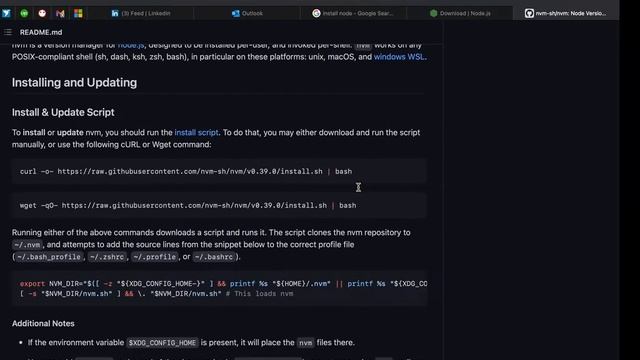Open the pinned Twitter tab
Viewport: 640px width, 360px height.
6,13
